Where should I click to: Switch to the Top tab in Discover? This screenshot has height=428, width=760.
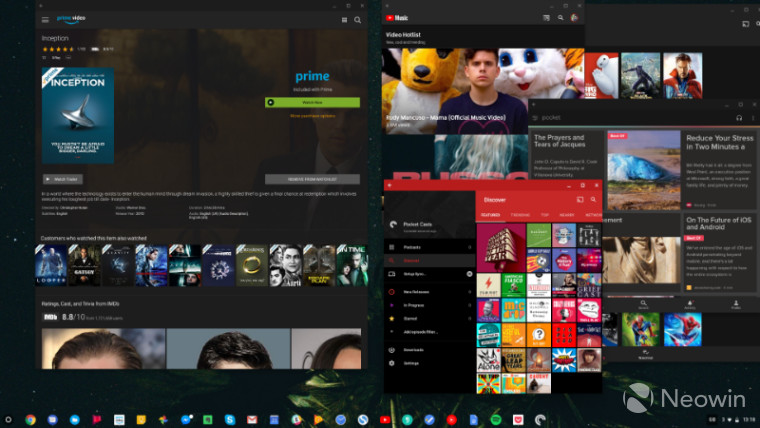pyautogui.click(x=545, y=215)
